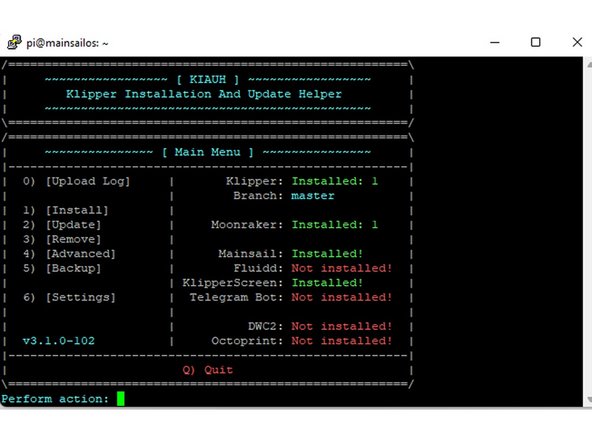Click the terminal's vertical scrollbar track
Image resolution: width=592 pixels, height=444 pixels.
pos(588,232)
